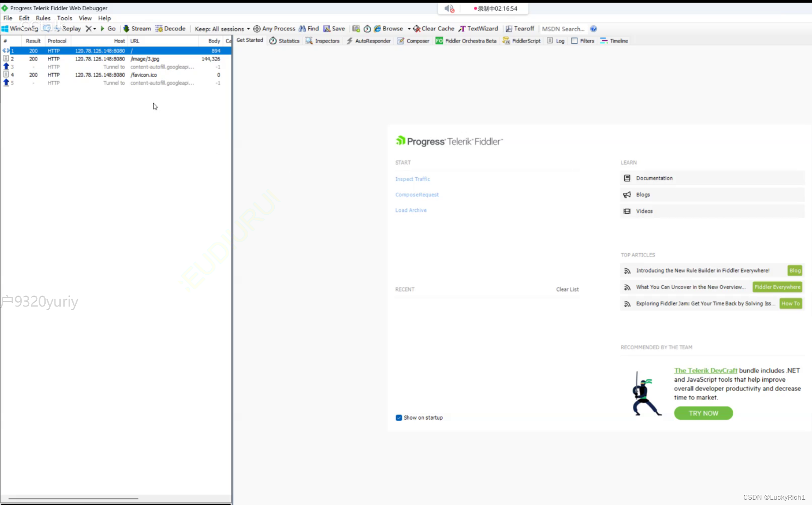Click the Go resume button

[x=108, y=28]
